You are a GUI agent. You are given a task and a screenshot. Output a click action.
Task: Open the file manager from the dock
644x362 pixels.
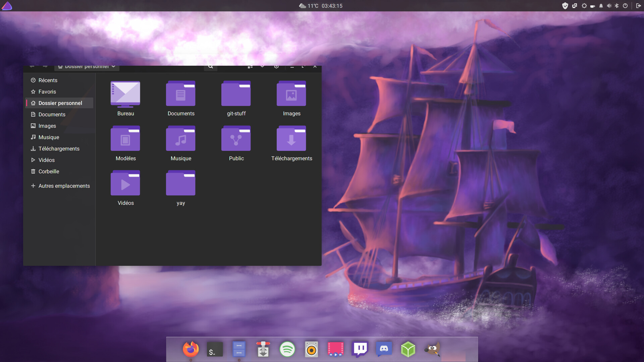[239, 349]
